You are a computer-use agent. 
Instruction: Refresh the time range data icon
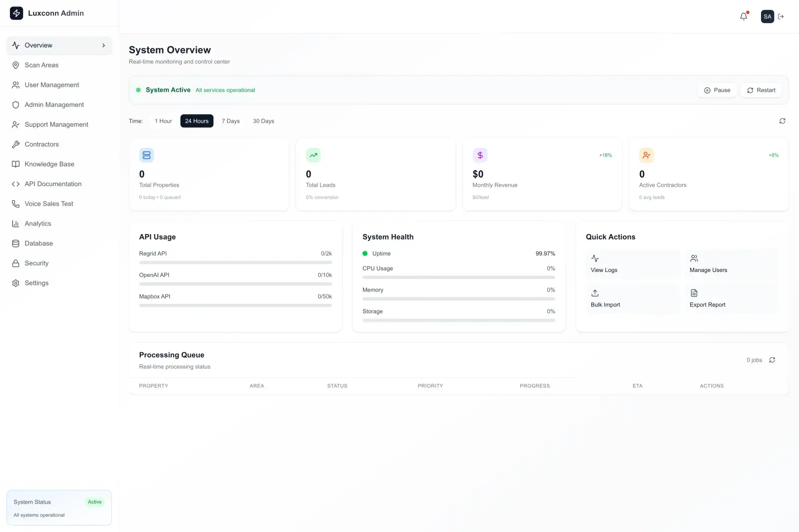pyautogui.click(x=783, y=121)
